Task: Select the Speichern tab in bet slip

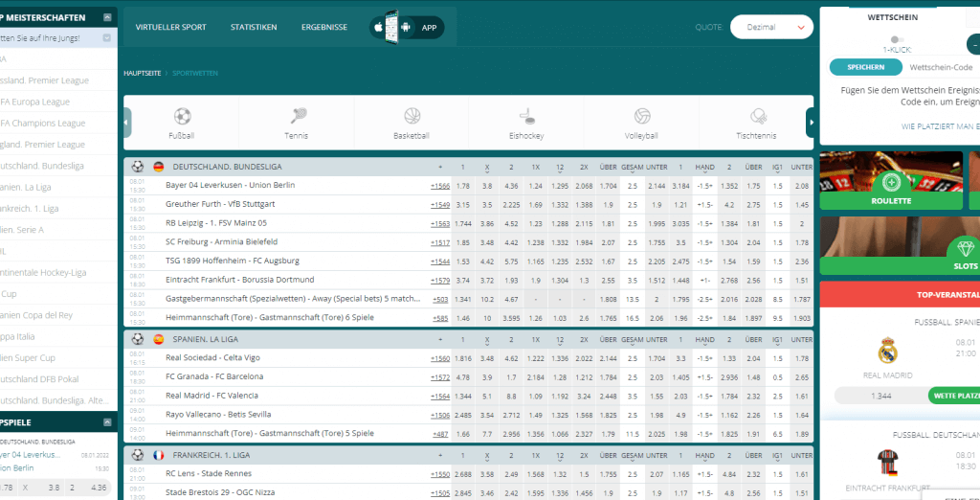Action: point(865,67)
